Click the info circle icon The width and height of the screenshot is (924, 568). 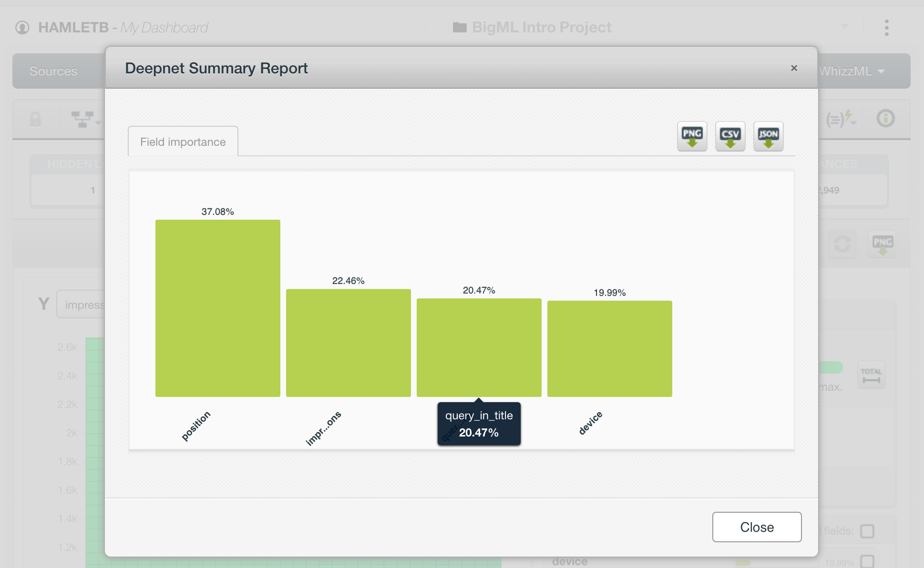coord(885,119)
